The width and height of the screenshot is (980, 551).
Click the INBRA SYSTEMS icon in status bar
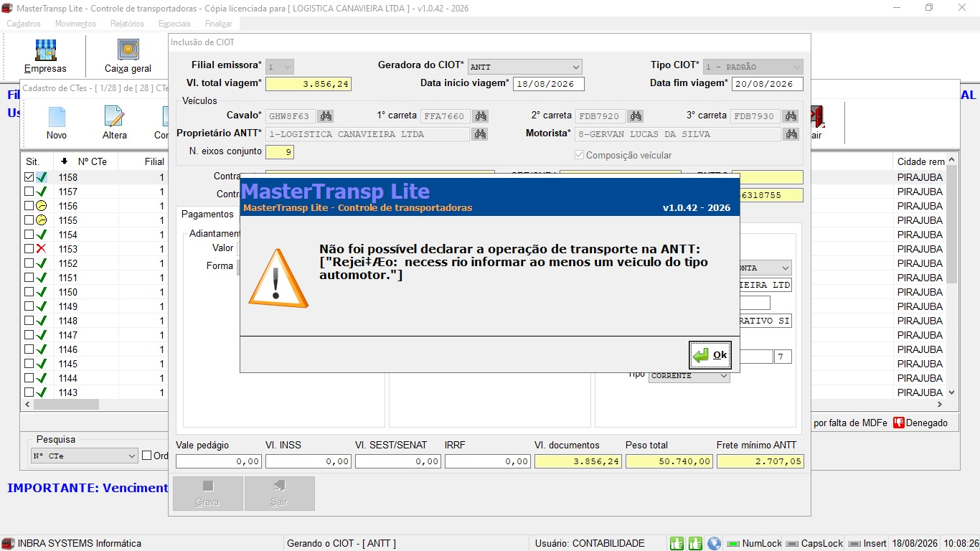8,543
